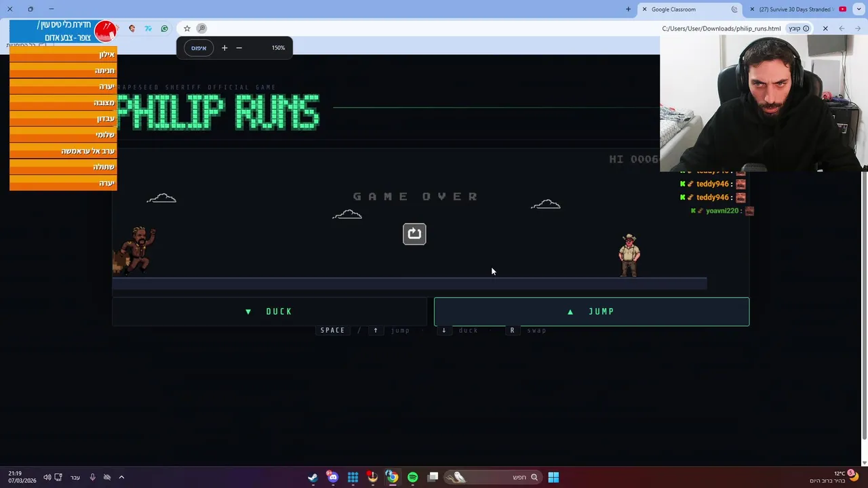Open Steam from the taskbar
The height and width of the screenshot is (488, 868).
click(313, 477)
